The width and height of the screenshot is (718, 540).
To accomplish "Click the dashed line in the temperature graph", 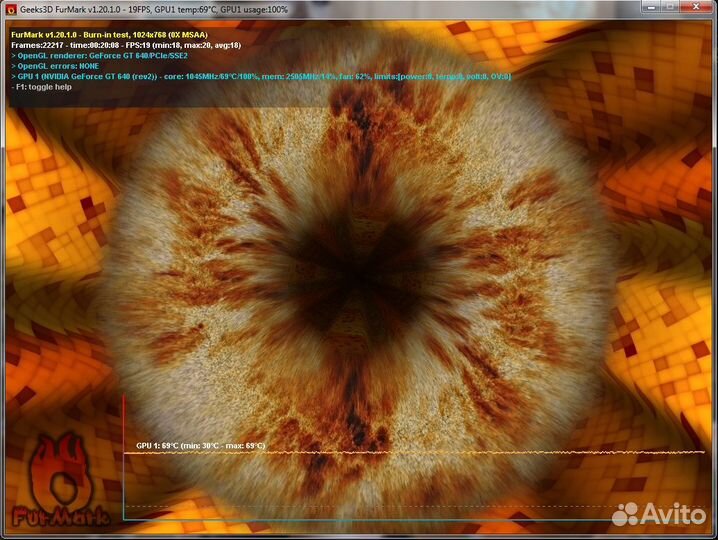I will coord(400,504).
